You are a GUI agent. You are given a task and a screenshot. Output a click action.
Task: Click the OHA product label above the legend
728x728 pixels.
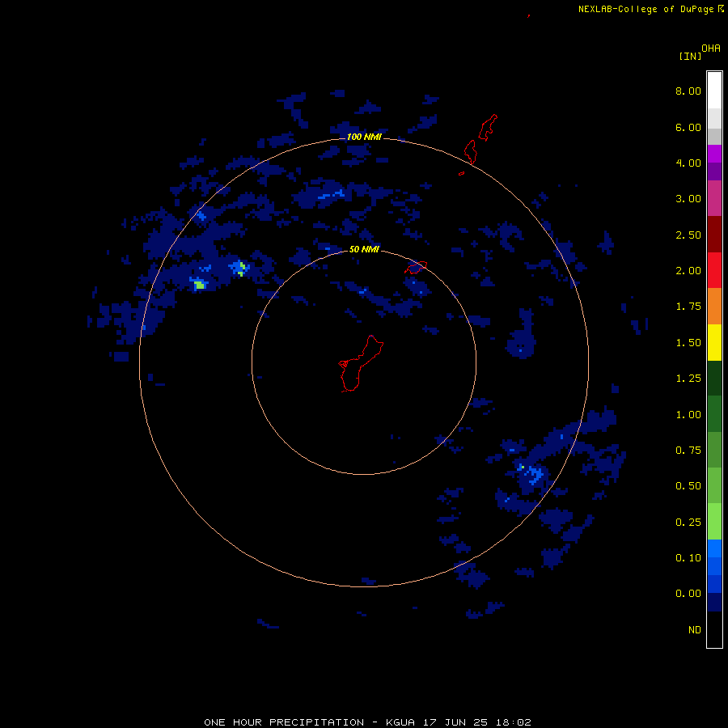point(711,49)
